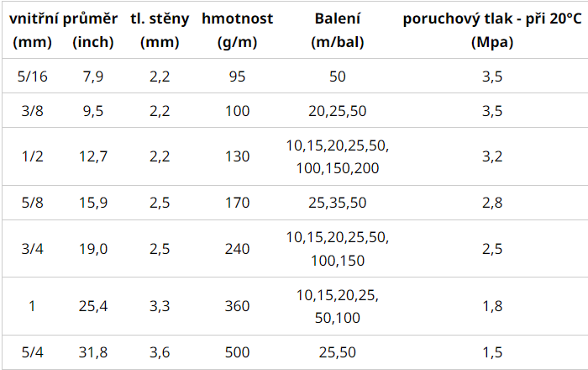Select the 15,9 inch value cell
The height and width of the screenshot is (370, 588).
tap(93, 203)
